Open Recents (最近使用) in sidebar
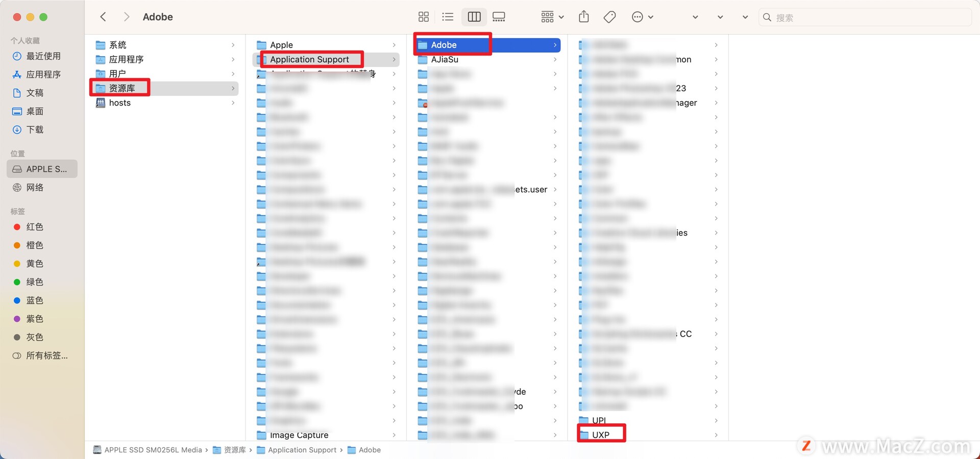The height and width of the screenshot is (459, 980). tap(43, 56)
